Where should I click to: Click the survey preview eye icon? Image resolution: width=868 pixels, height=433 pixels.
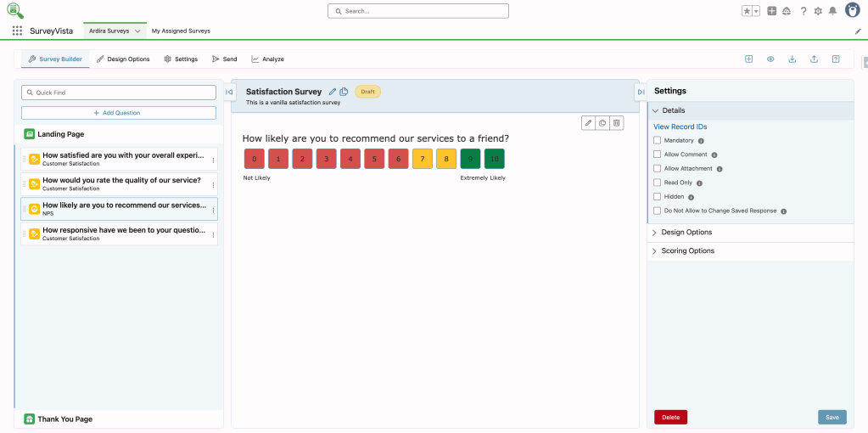pos(770,59)
